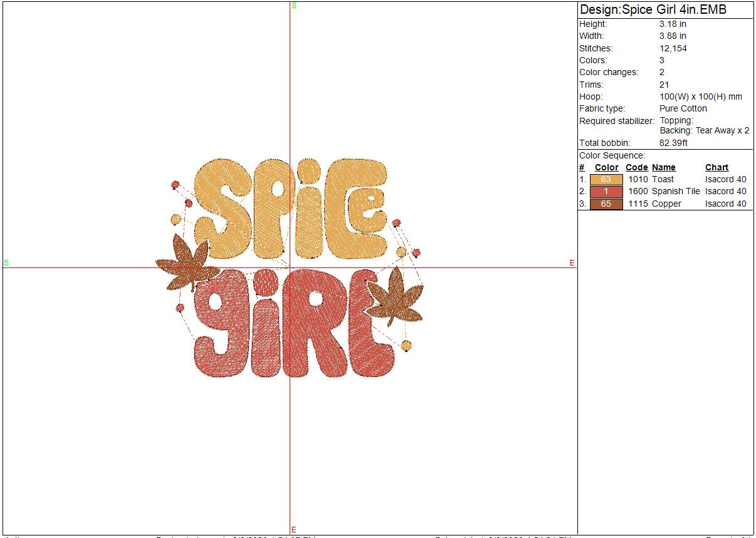Pick the Copper swatch numbered 65
The width and height of the screenshot is (756, 538).
[606, 204]
